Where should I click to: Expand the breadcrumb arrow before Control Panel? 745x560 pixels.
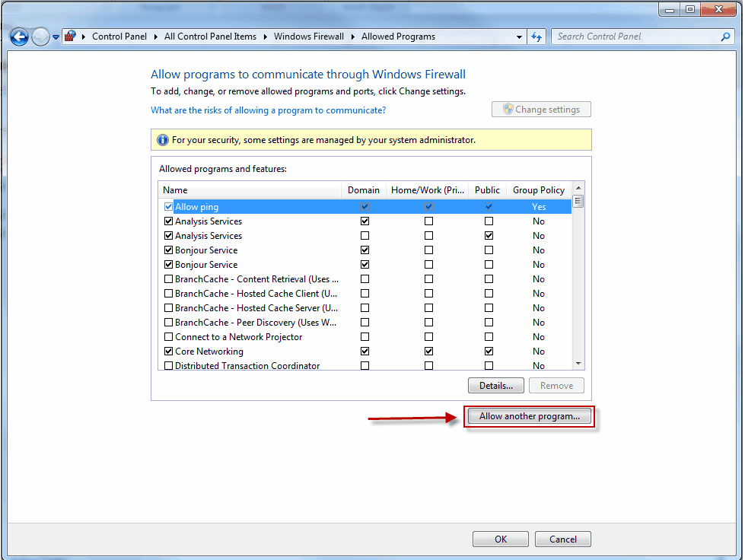pyautogui.click(x=84, y=37)
